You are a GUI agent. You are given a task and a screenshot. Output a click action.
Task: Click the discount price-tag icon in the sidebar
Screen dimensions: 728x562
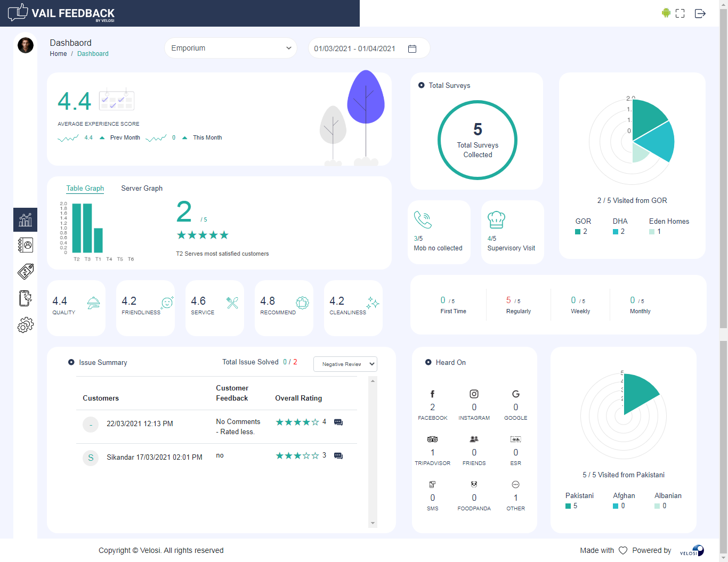[x=25, y=272]
